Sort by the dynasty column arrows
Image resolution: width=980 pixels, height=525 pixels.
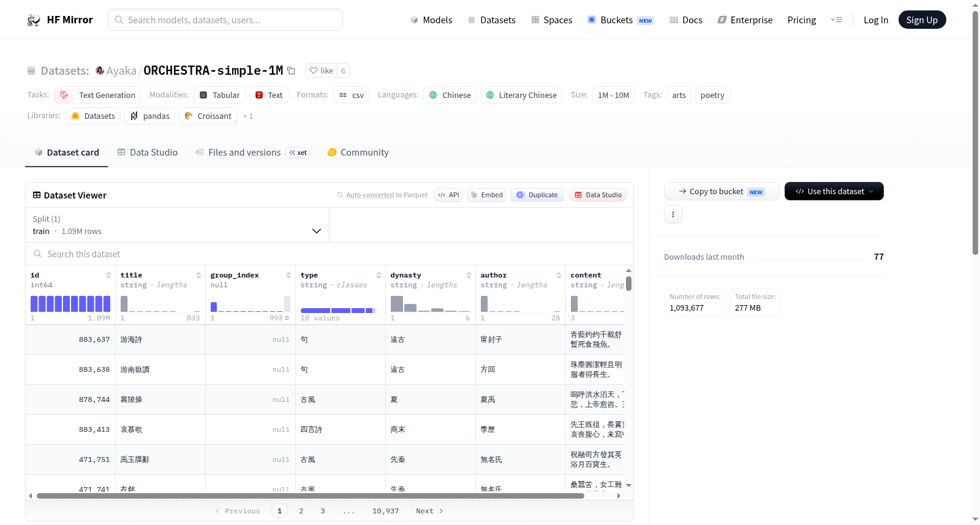(x=469, y=276)
